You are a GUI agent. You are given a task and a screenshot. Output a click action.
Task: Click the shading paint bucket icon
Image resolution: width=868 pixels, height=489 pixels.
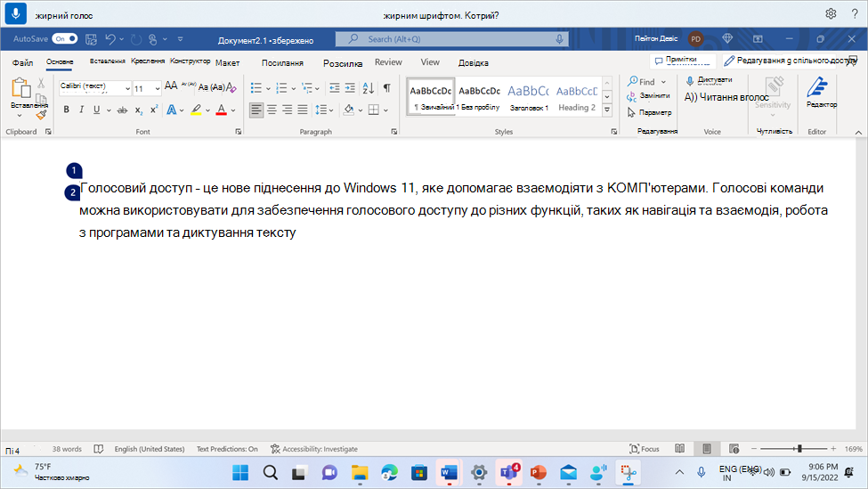click(348, 110)
